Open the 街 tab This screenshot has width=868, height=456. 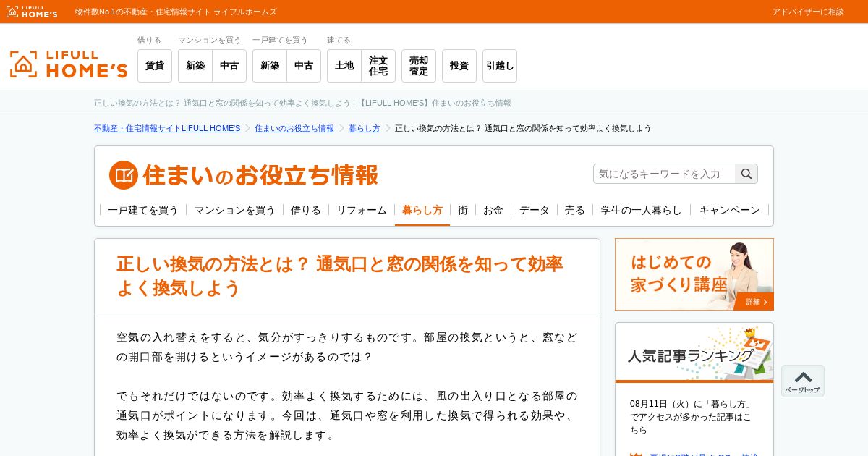(x=463, y=210)
